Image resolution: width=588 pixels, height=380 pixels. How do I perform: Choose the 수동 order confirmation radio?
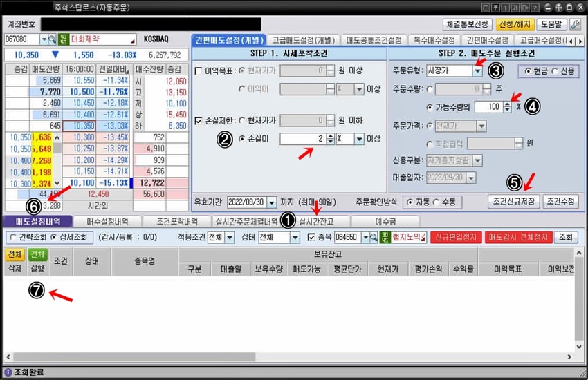[436, 202]
